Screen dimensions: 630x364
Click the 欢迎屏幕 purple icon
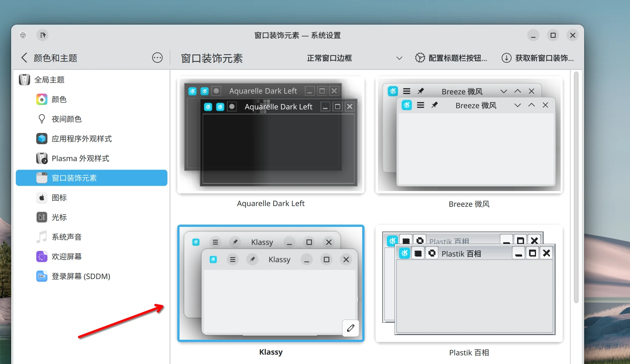tap(42, 257)
